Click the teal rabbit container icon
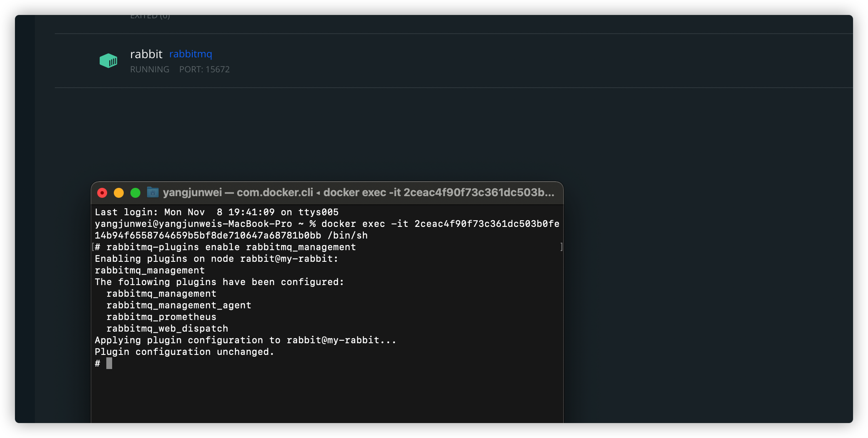Screen dimensions: 868x438 click(x=108, y=61)
